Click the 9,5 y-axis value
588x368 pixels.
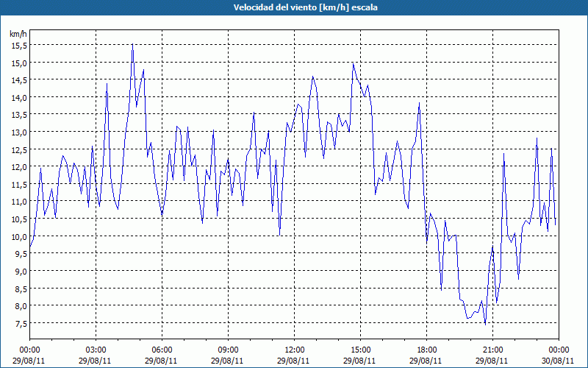tap(21, 254)
